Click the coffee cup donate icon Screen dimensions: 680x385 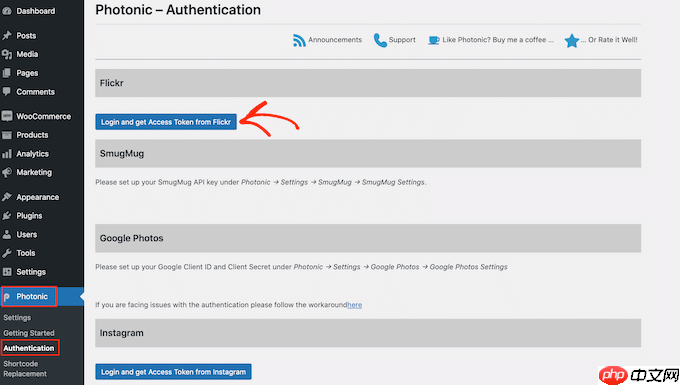point(433,40)
